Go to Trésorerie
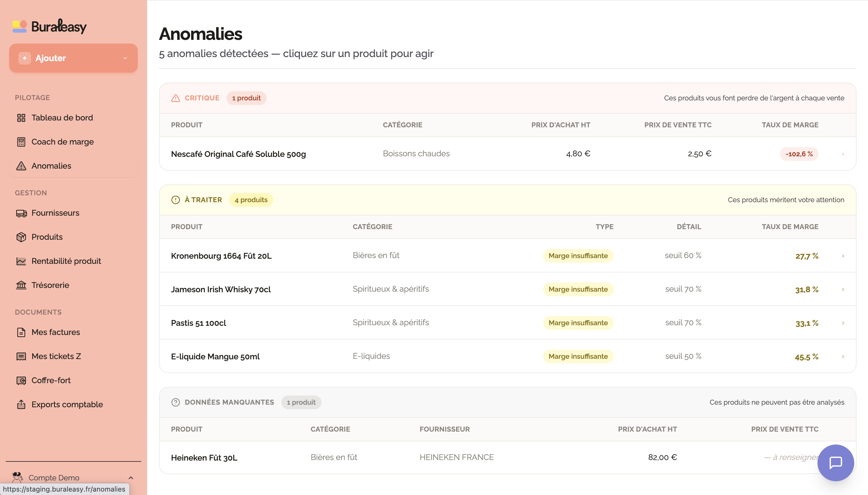 pos(73,285)
